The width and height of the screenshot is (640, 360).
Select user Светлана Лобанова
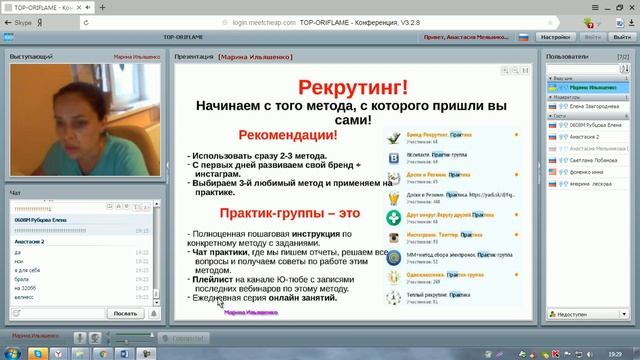click(x=588, y=160)
